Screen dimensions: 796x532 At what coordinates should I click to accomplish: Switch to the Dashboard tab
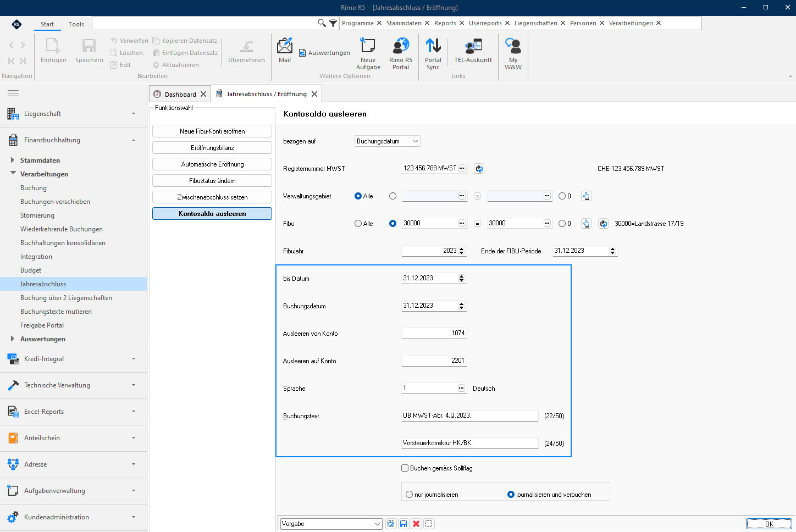(x=180, y=95)
